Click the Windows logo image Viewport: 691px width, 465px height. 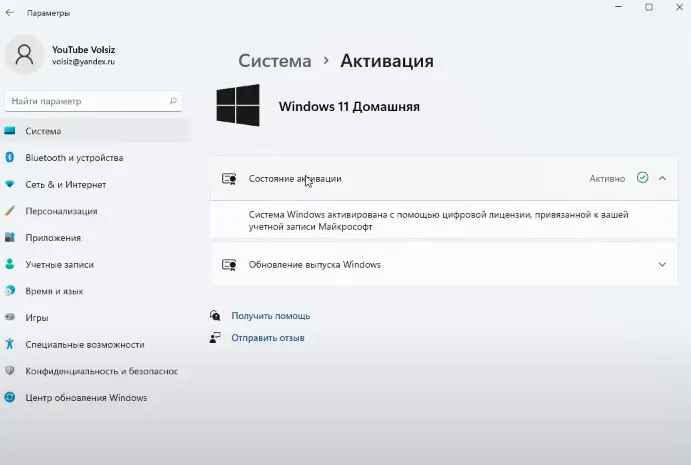pyautogui.click(x=238, y=105)
